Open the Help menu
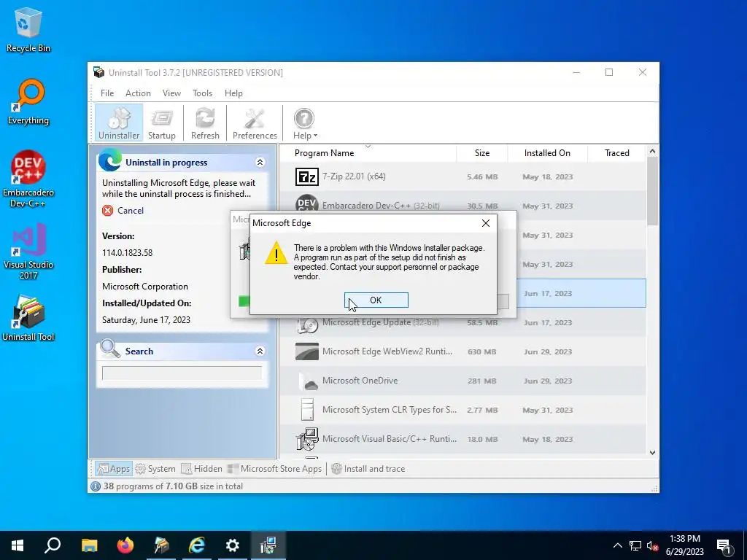This screenshot has width=747, height=560. point(233,93)
